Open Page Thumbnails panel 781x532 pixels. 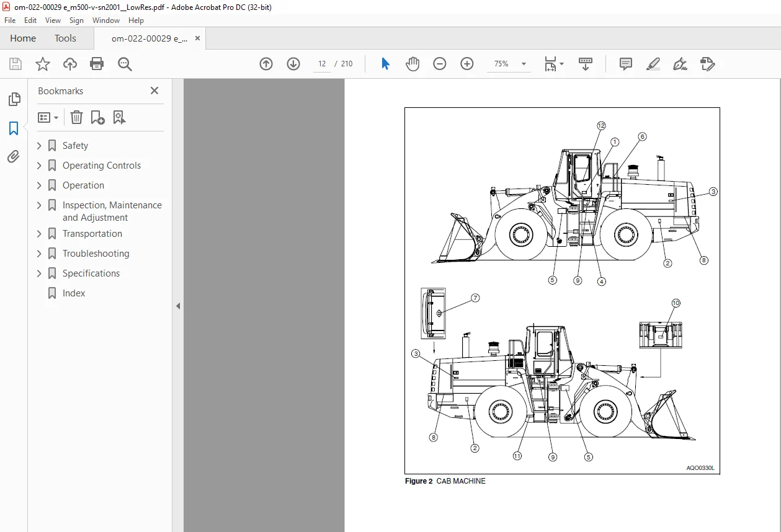click(14, 99)
